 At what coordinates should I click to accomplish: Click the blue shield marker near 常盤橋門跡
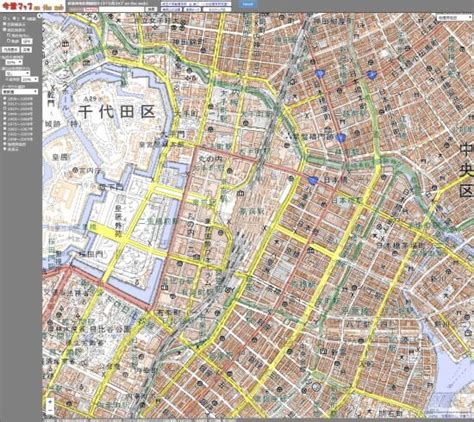tap(340, 137)
